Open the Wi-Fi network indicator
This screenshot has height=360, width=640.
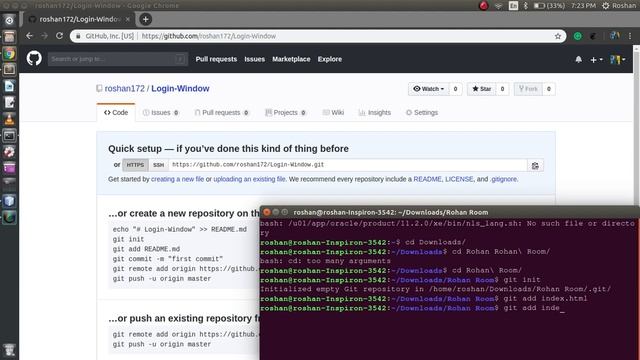point(498,6)
